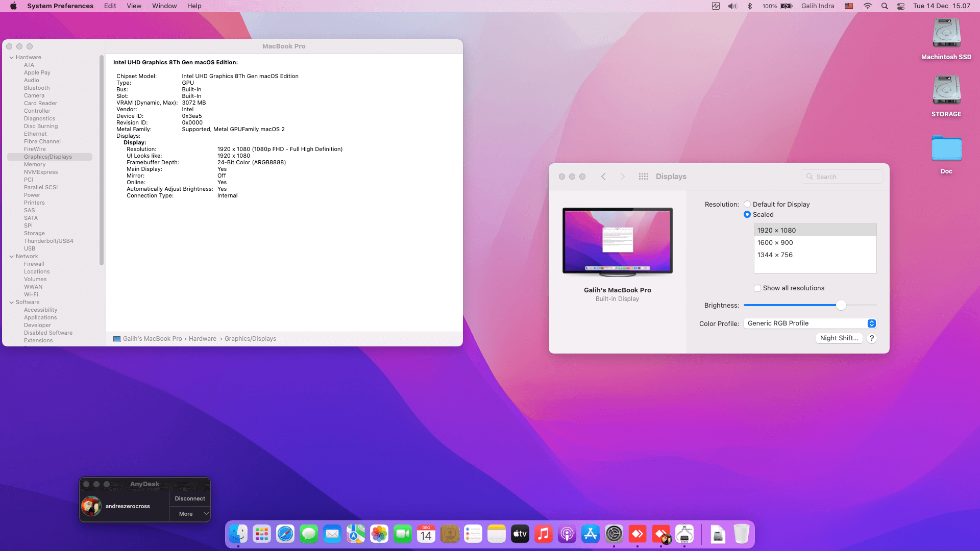Image resolution: width=980 pixels, height=551 pixels.
Task: Open the Edit menu
Action: [110, 6]
